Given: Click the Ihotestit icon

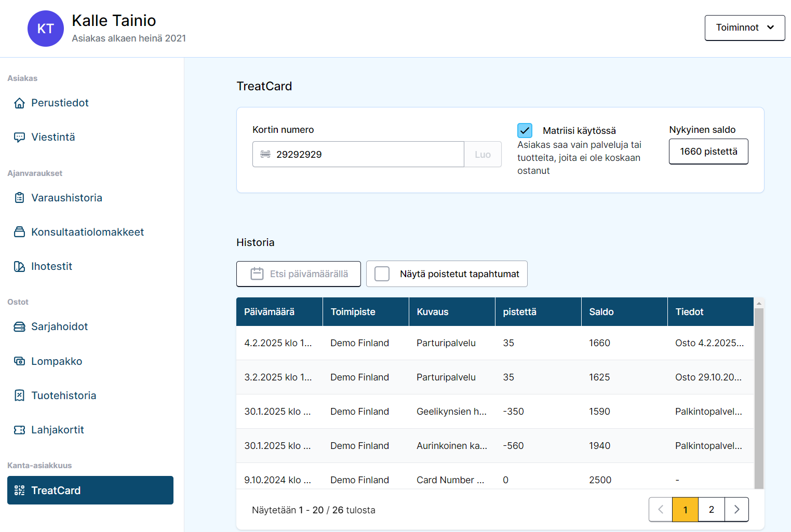Looking at the screenshot, I should tap(19, 266).
